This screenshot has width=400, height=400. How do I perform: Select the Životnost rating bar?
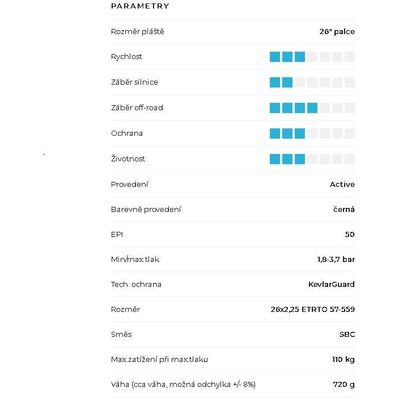pos(312,159)
